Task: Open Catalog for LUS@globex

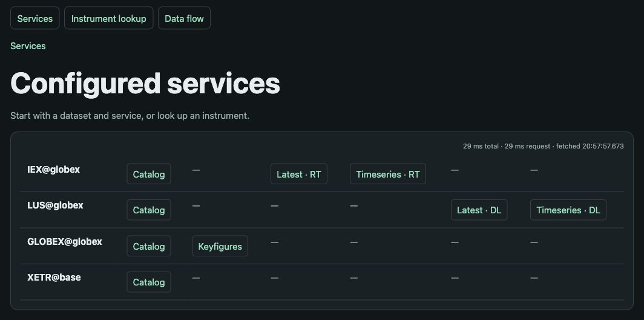Action: (x=149, y=210)
